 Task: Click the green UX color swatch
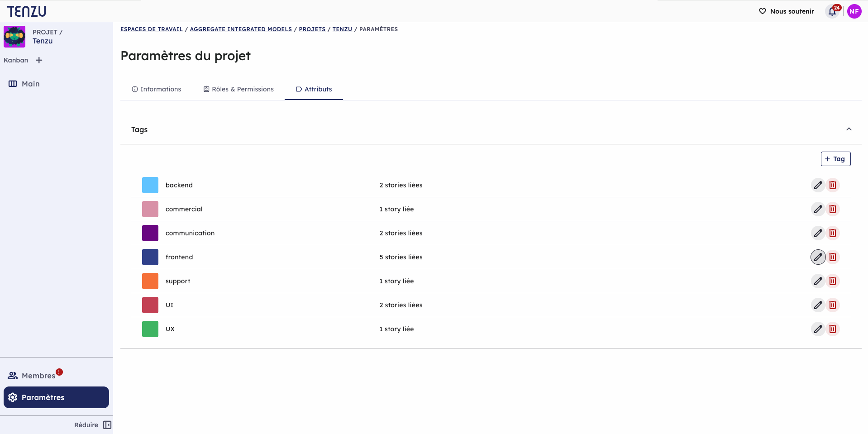pos(150,329)
